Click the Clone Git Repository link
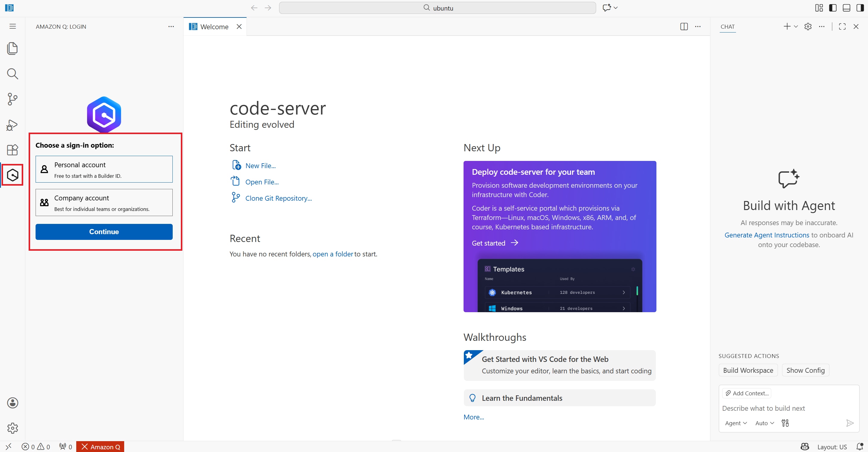The width and height of the screenshot is (868, 452). coord(278,198)
